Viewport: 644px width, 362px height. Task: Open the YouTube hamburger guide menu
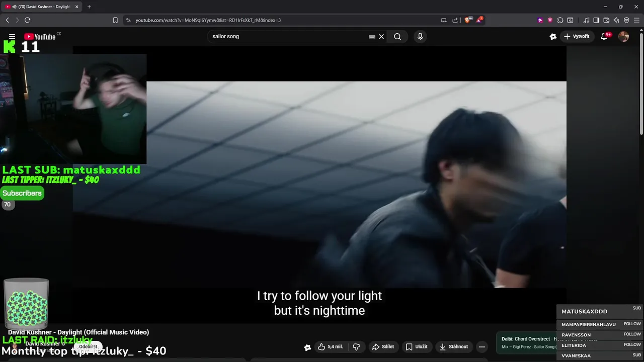(12, 37)
